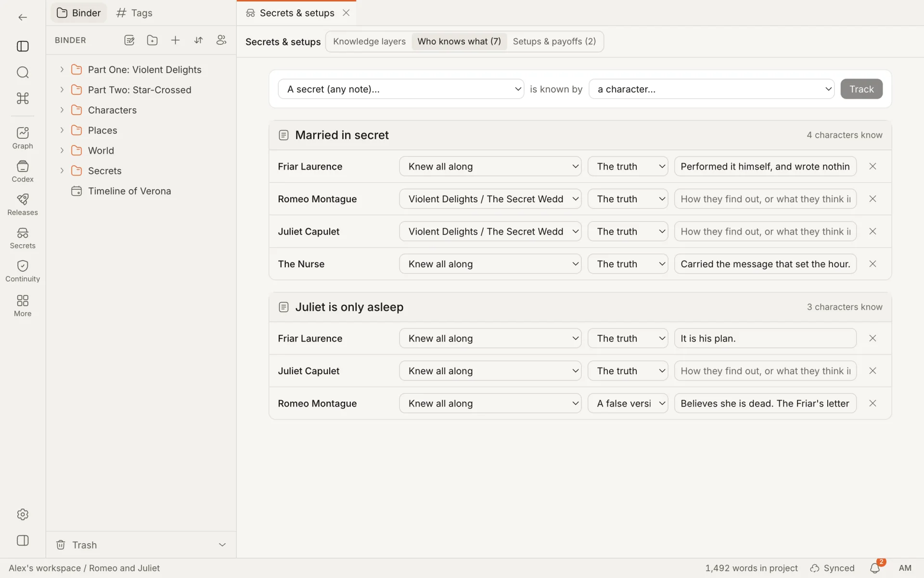
Task: Expand the Characters folder
Action: tap(62, 110)
